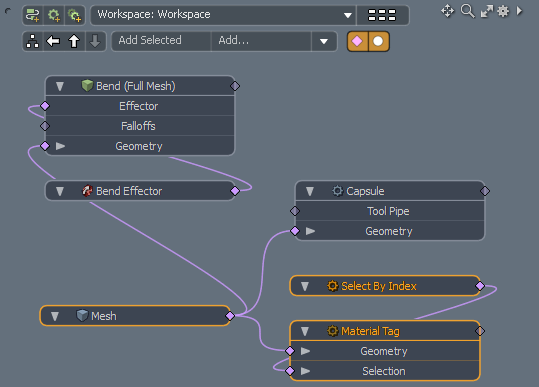Expand the Geometry row in Capsule node
Image resolution: width=539 pixels, height=387 pixels.
click(310, 231)
